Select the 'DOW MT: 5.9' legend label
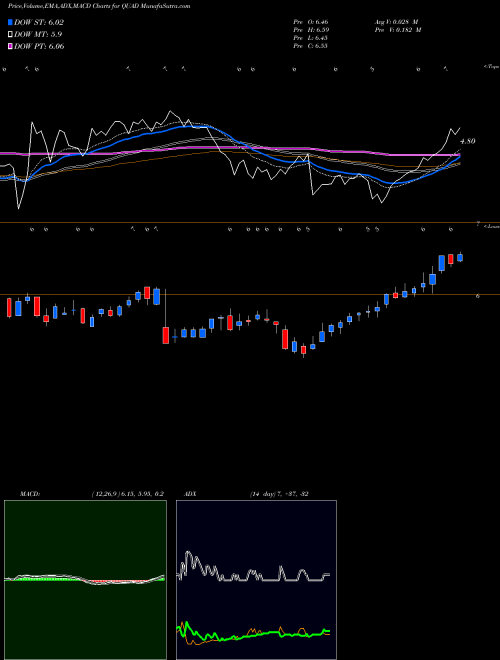This screenshot has width=500, height=660. point(38,34)
